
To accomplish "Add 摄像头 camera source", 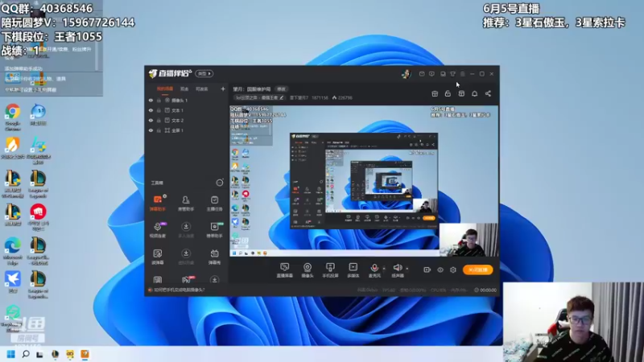I will tap(308, 270).
